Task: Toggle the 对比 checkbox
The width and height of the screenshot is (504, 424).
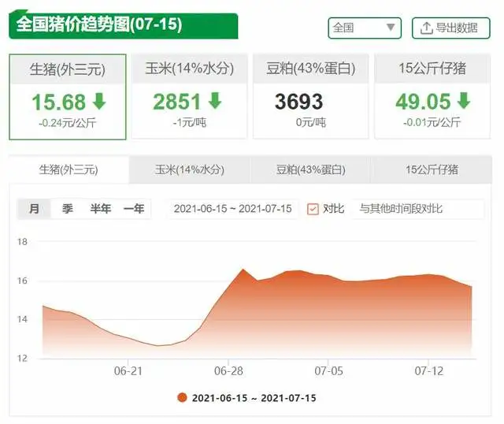Action: point(313,209)
